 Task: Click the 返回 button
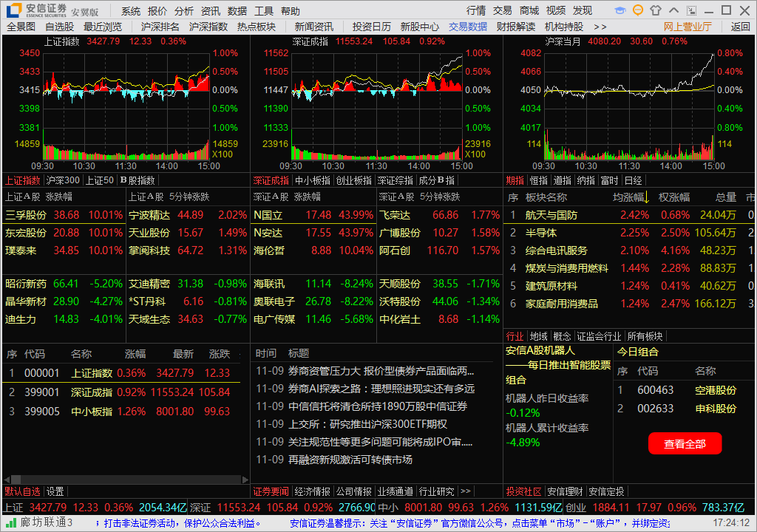pos(741,27)
